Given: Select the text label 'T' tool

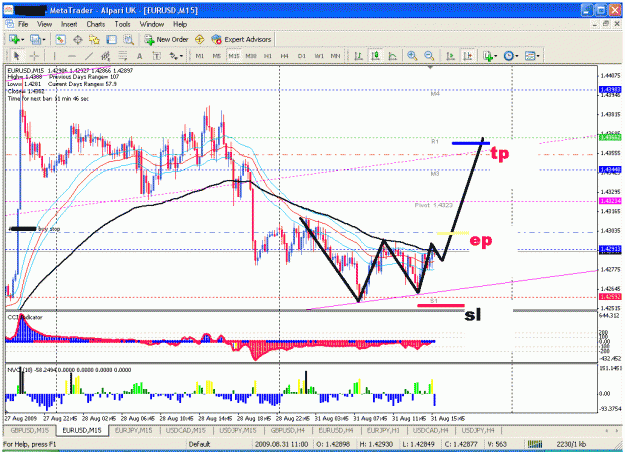Looking at the screenshot, I should tap(157, 56).
